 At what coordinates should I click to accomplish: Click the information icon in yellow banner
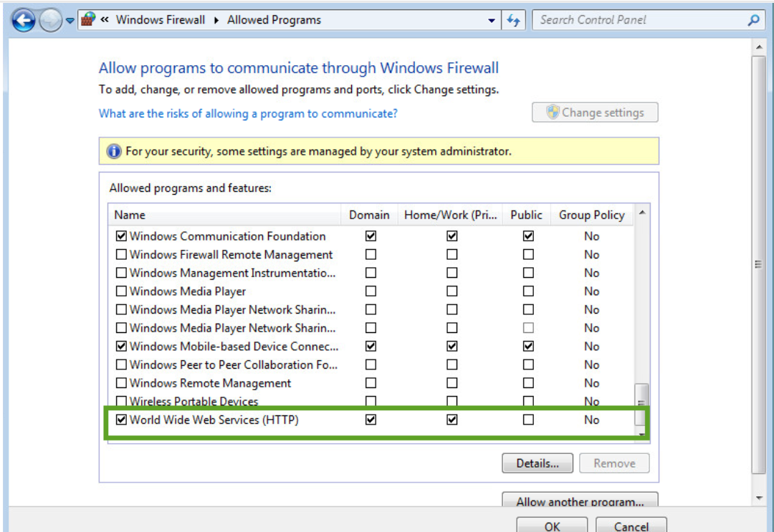pyautogui.click(x=113, y=151)
